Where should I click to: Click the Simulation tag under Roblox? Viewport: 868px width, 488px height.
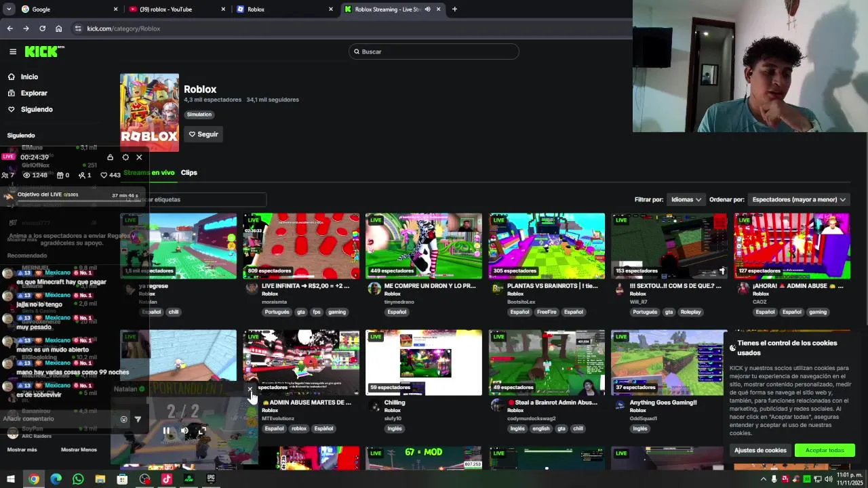point(199,115)
